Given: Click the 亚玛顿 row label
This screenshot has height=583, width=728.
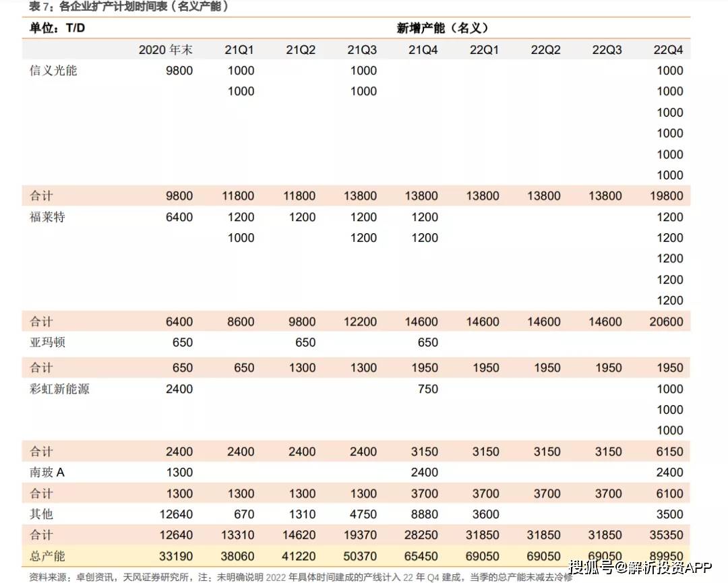Looking at the screenshot, I should pos(47,342).
